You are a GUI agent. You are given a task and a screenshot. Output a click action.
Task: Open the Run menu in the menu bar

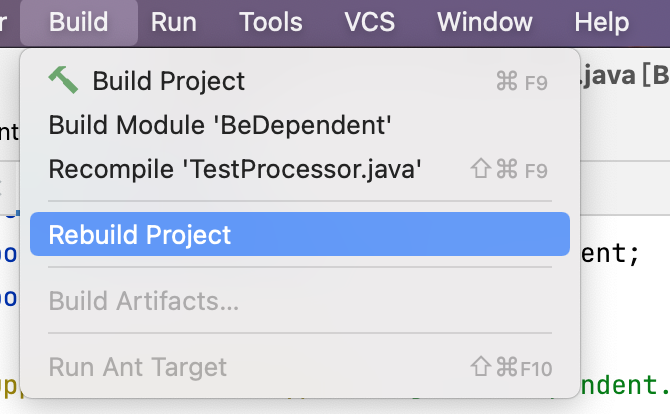[174, 22]
